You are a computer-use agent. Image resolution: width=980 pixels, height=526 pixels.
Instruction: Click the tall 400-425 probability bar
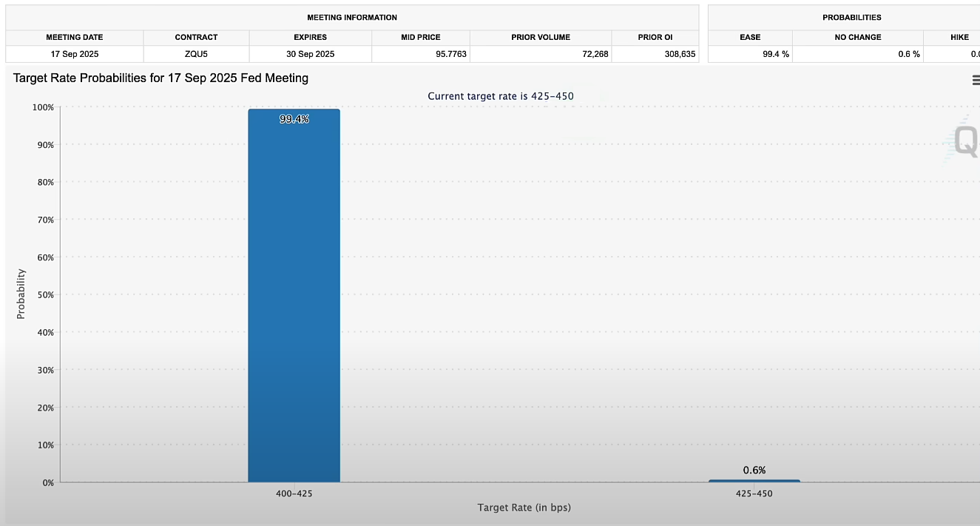click(x=294, y=296)
